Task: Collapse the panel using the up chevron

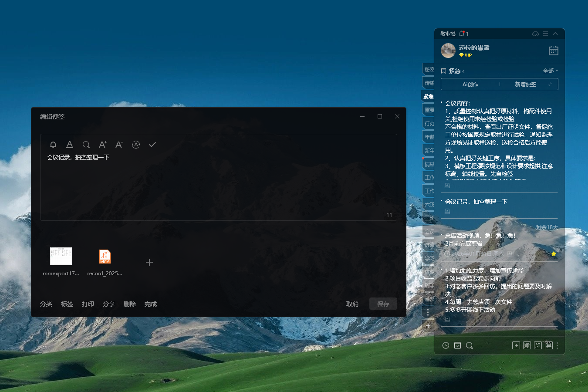Action: coord(555,34)
